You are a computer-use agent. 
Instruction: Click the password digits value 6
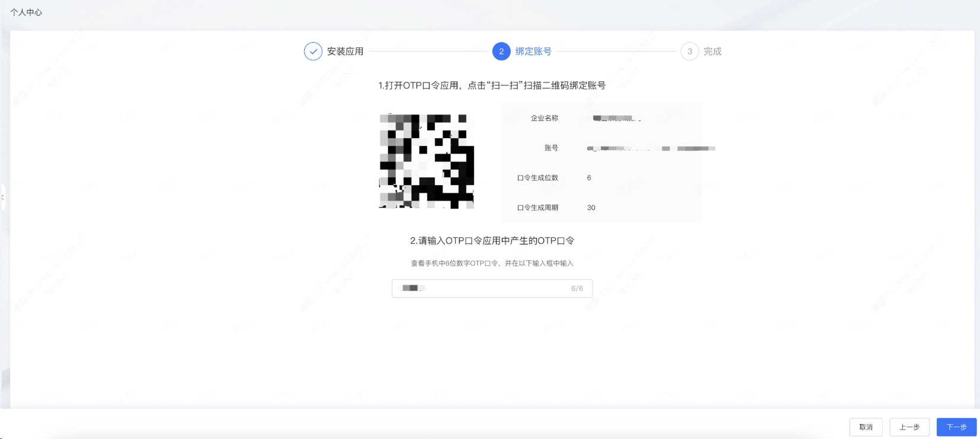pyautogui.click(x=589, y=178)
